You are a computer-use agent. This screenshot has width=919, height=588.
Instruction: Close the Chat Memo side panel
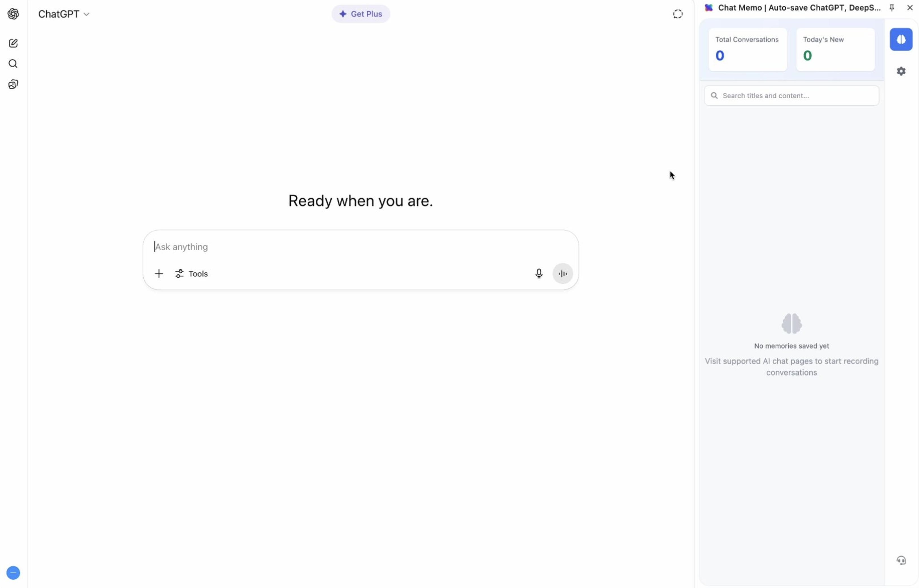[909, 8]
